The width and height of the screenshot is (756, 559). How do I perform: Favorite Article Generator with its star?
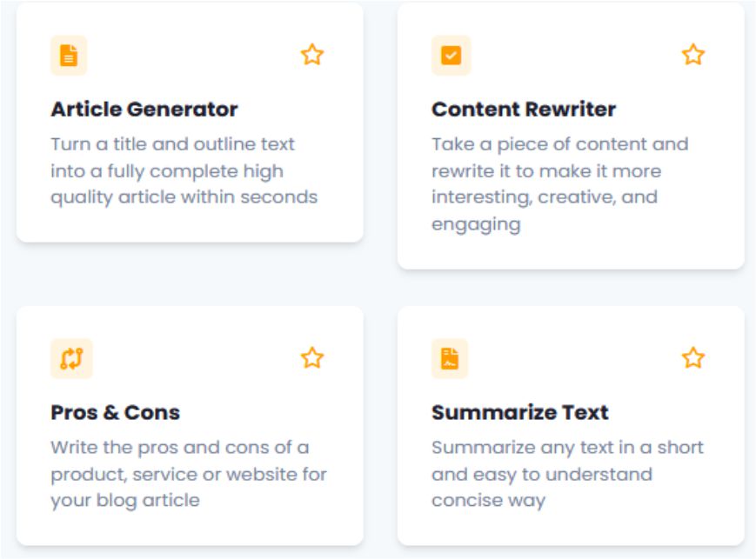point(312,56)
